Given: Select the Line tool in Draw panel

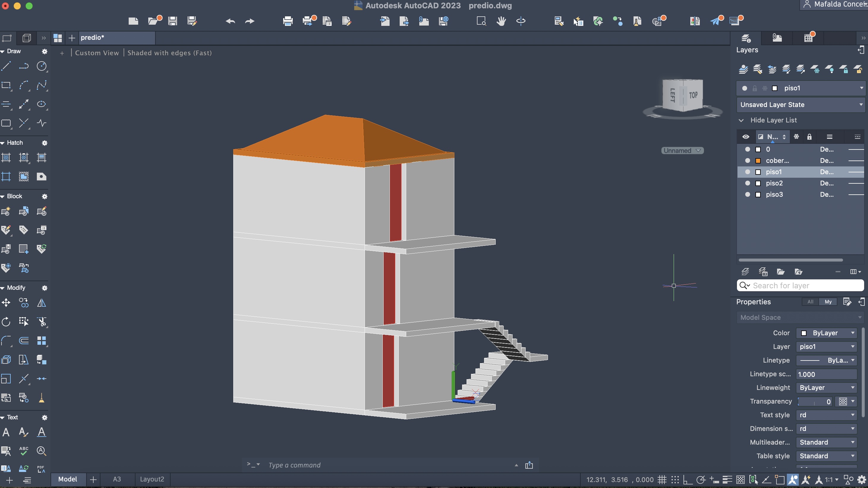Looking at the screenshot, I should [6, 66].
